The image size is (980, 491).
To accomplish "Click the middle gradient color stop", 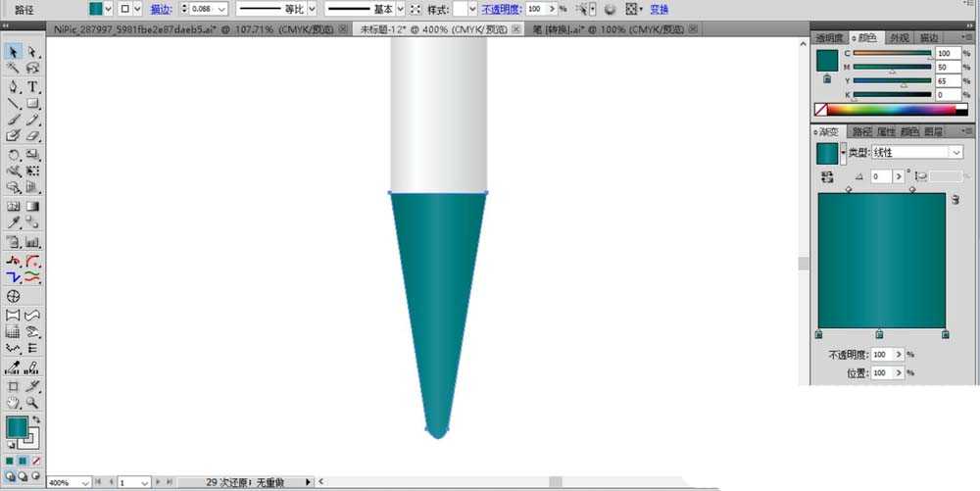I will coord(879,335).
